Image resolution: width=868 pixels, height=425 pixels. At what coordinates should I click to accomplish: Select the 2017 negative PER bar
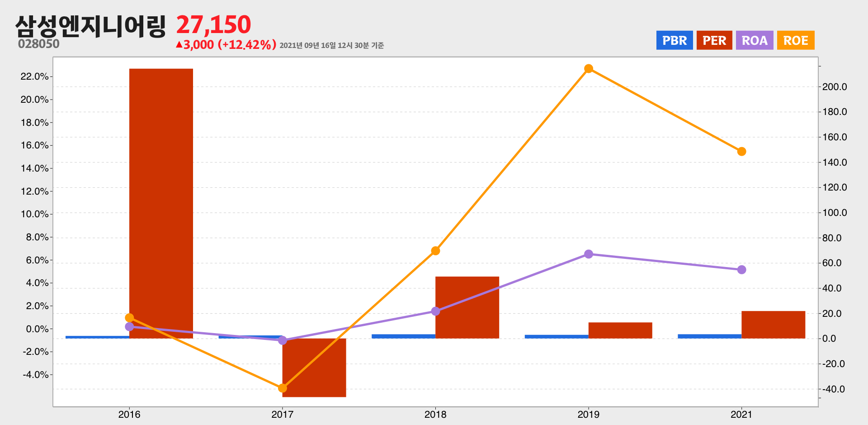(x=314, y=368)
